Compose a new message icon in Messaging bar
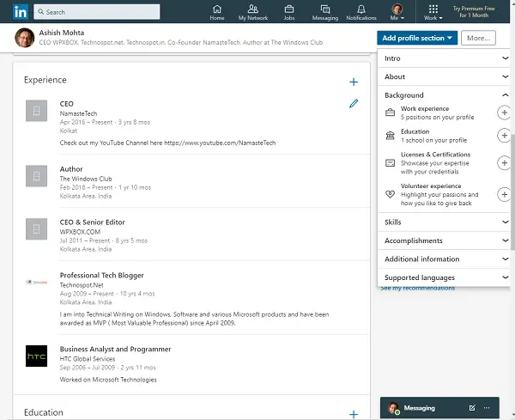This screenshot has width=515, height=420. tap(472, 408)
